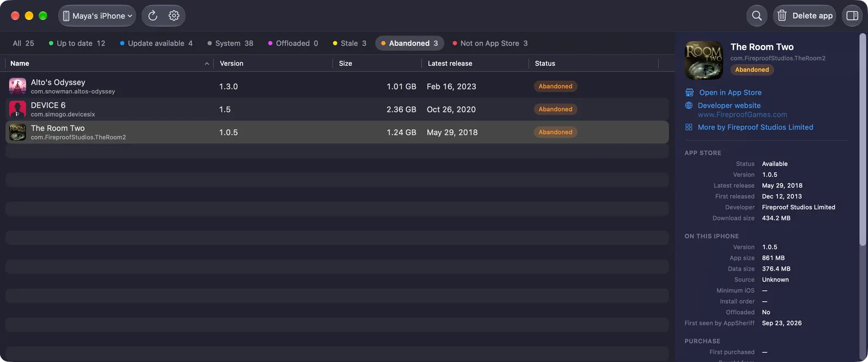Screen dimensions: 868x362
Task: Click the Dec 12, 2013 first released value
Action: coord(782,196)
